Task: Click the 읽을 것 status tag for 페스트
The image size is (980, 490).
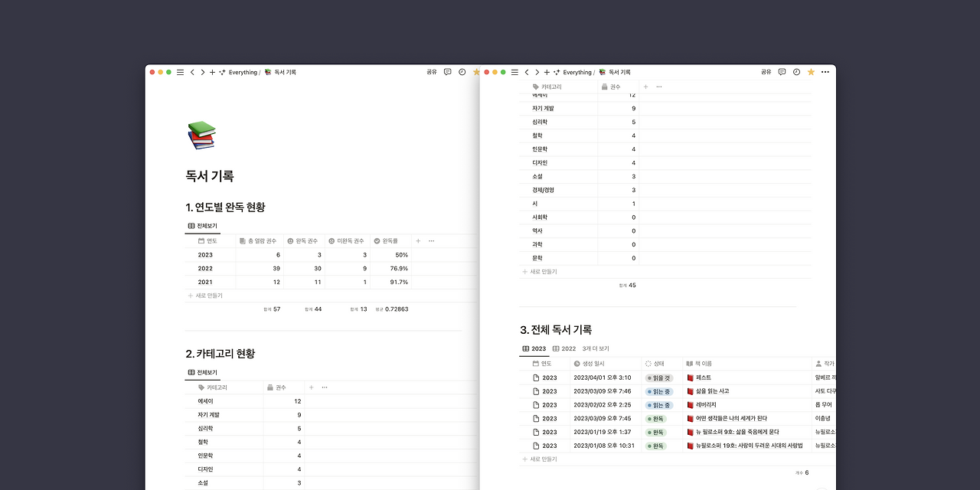Action: click(659, 377)
